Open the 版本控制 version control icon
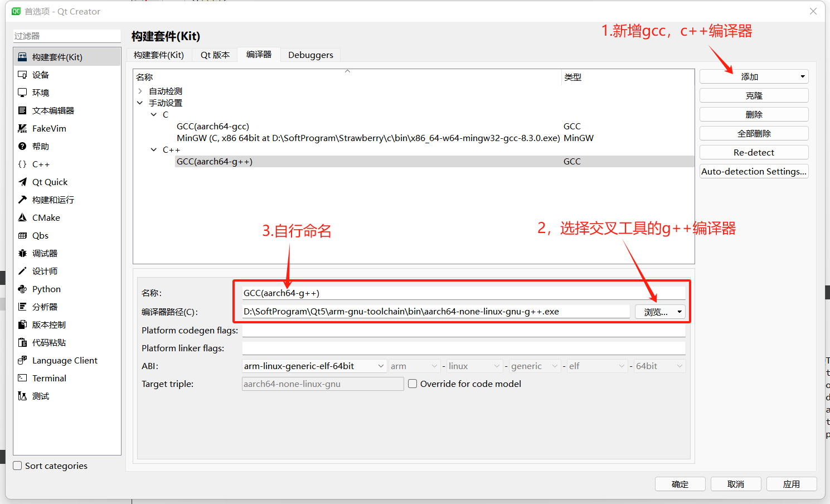 (22, 324)
